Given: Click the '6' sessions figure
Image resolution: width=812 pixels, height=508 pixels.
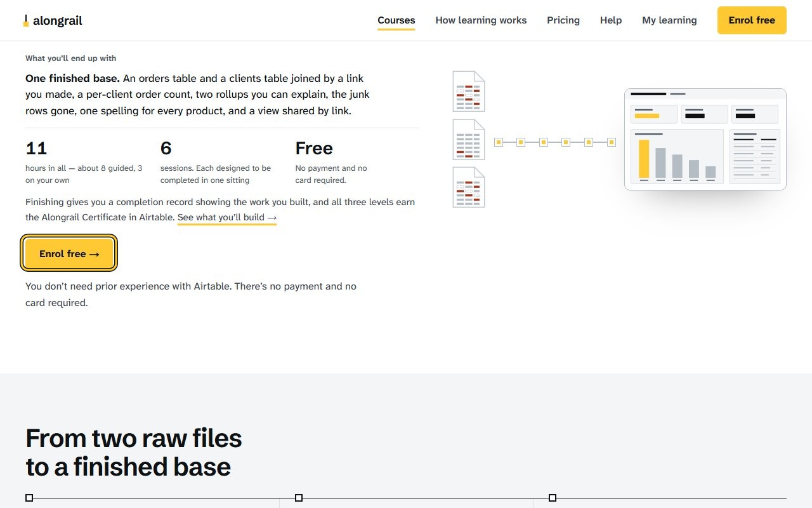Looking at the screenshot, I should click(x=166, y=148).
